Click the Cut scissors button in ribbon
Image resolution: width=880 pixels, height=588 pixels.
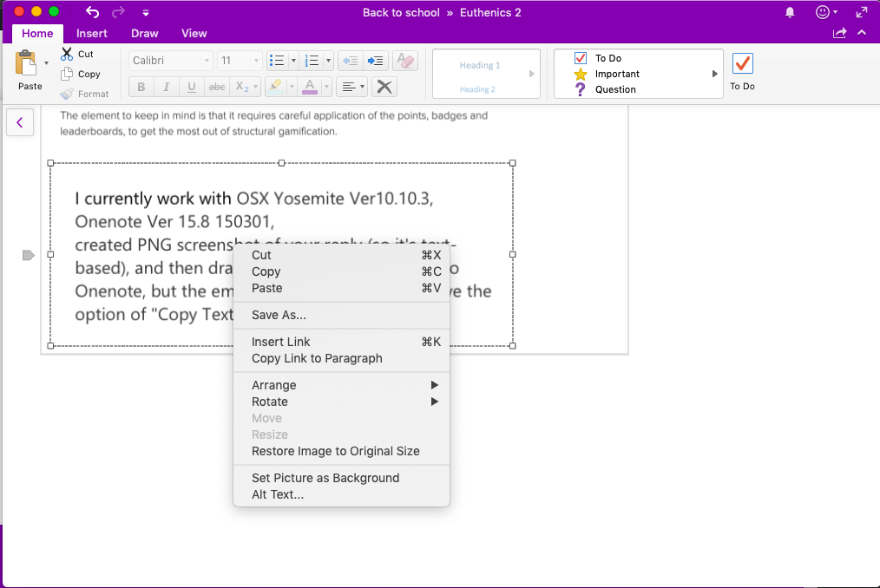(x=77, y=54)
